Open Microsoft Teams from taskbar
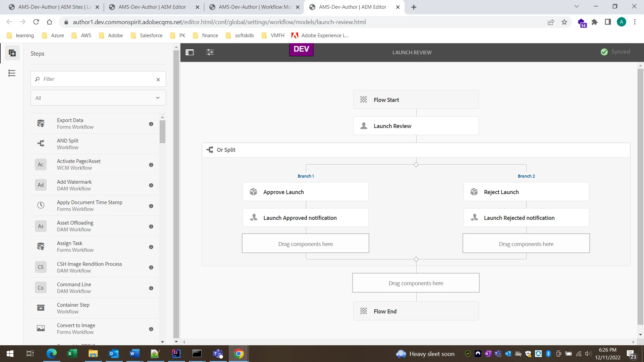The height and width of the screenshot is (362, 644). point(218,354)
